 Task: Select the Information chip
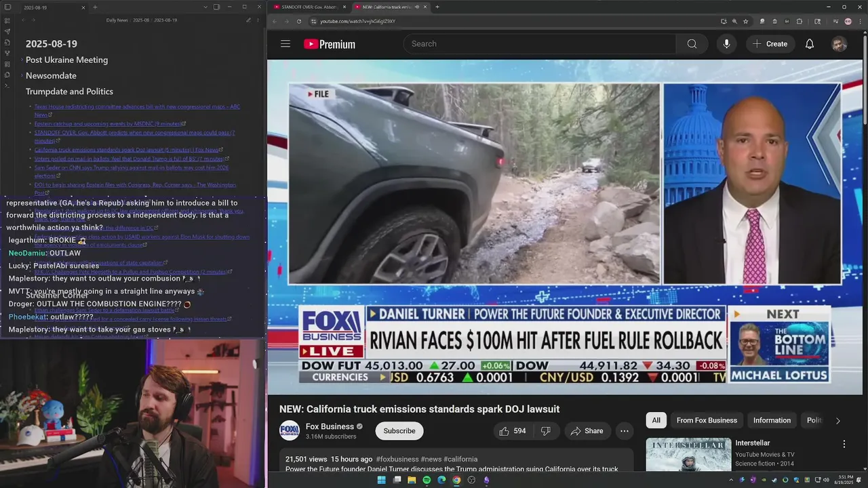pos(772,420)
